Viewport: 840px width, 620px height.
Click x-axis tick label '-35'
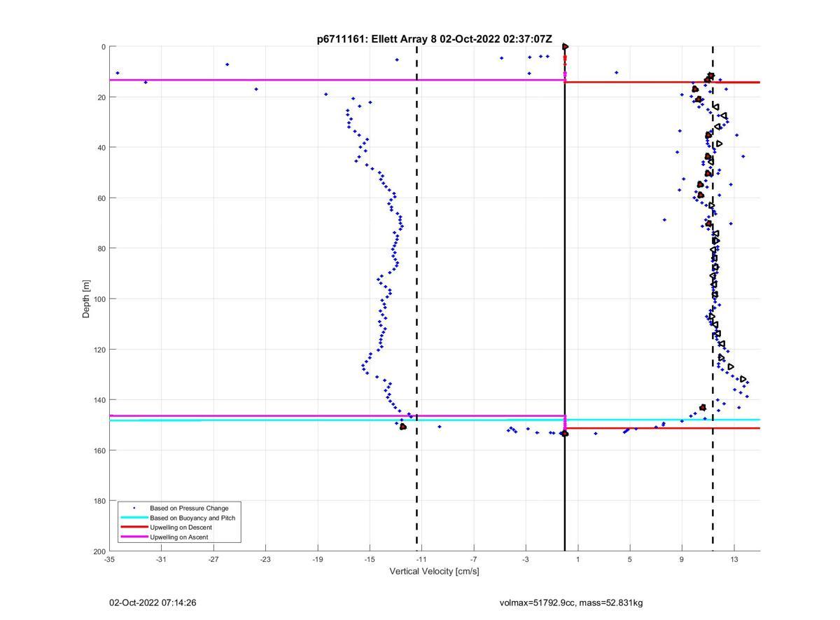(109, 559)
